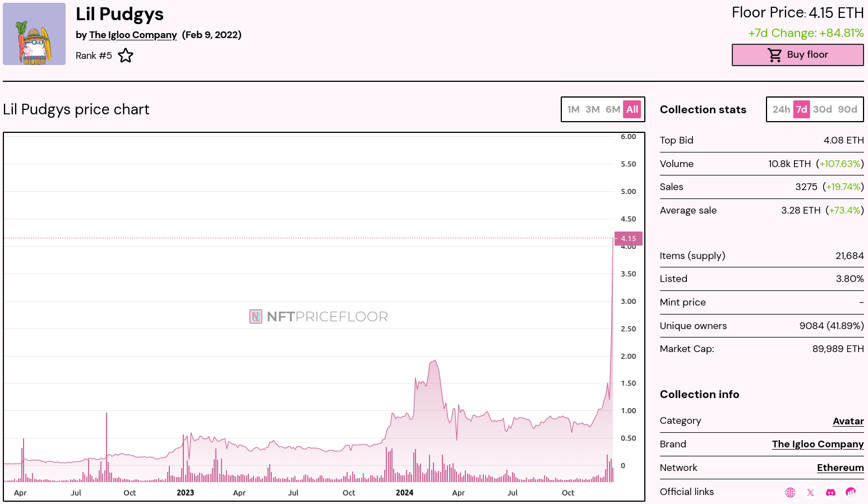This screenshot has height=504, width=868.
Task: Add Lil Pudgys to favorites with star icon
Action: [126, 56]
